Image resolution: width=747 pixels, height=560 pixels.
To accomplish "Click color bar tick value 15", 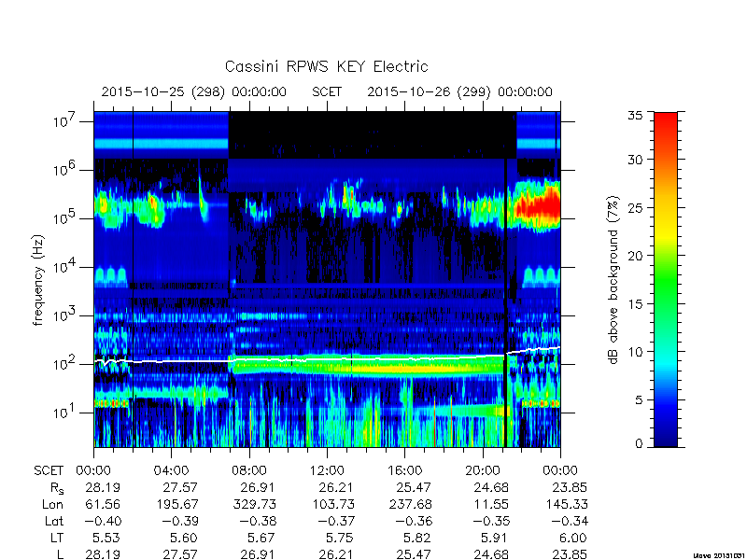I will (x=635, y=303).
